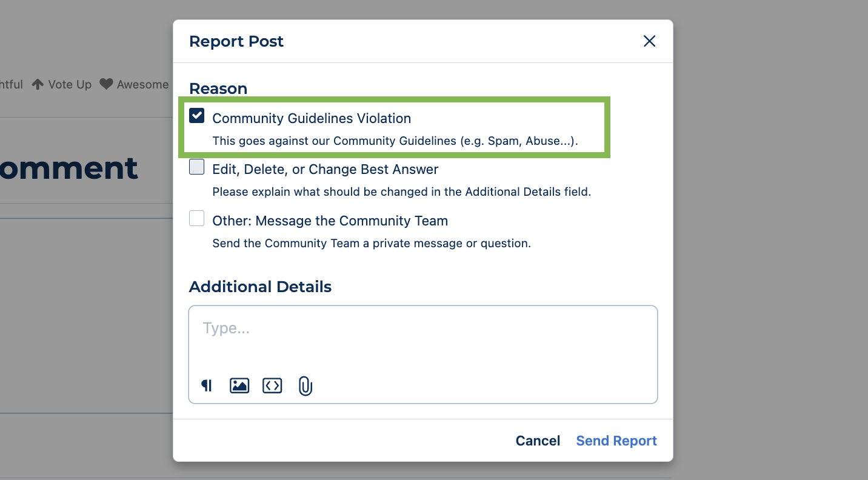Close the Report Post dialog with X

tap(649, 41)
